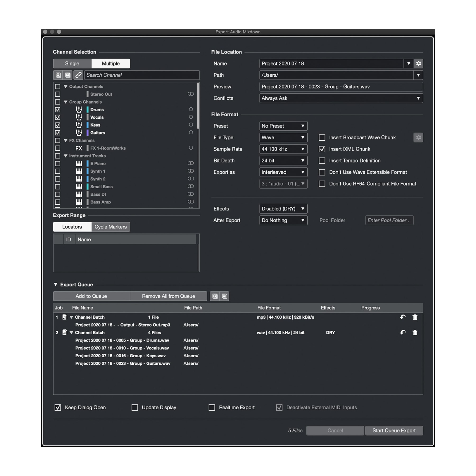Click the stereo indicator for Stereo Out
Image resolution: width=476 pixels, height=476 pixels.
click(x=191, y=94)
